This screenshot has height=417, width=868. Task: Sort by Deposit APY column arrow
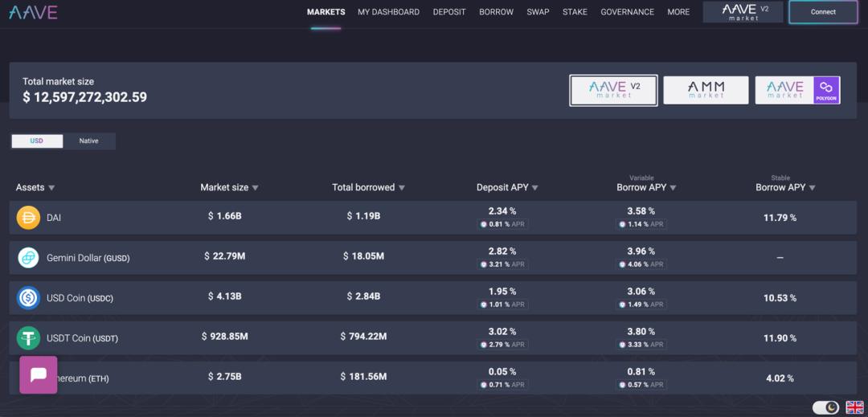coord(534,188)
